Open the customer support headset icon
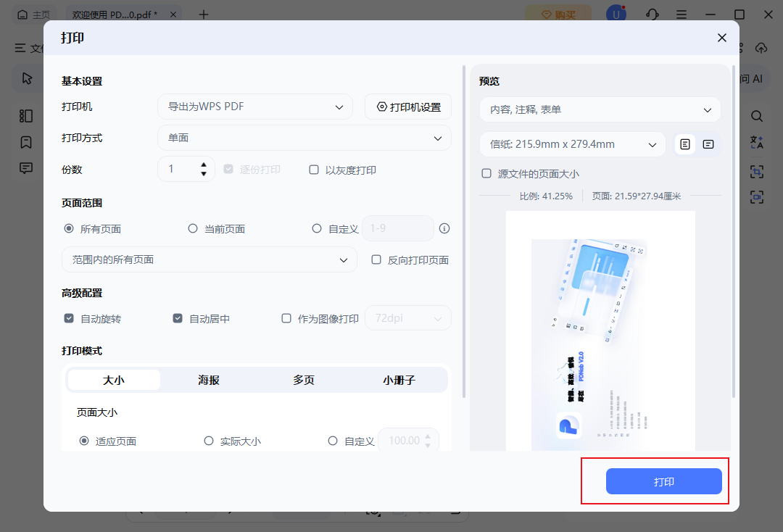 click(652, 14)
